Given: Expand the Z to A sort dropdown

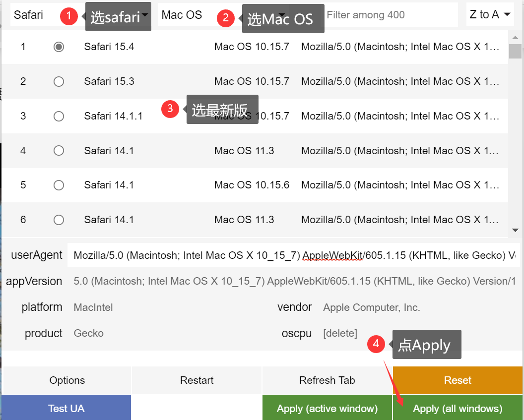Looking at the screenshot, I should click(x=490, y=15).
